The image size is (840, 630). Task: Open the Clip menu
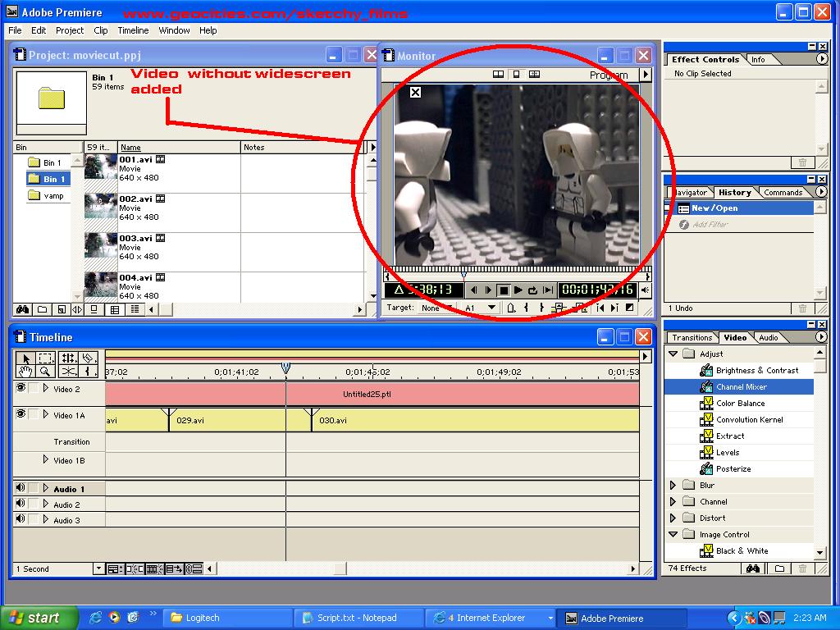(x=100, y=30)
